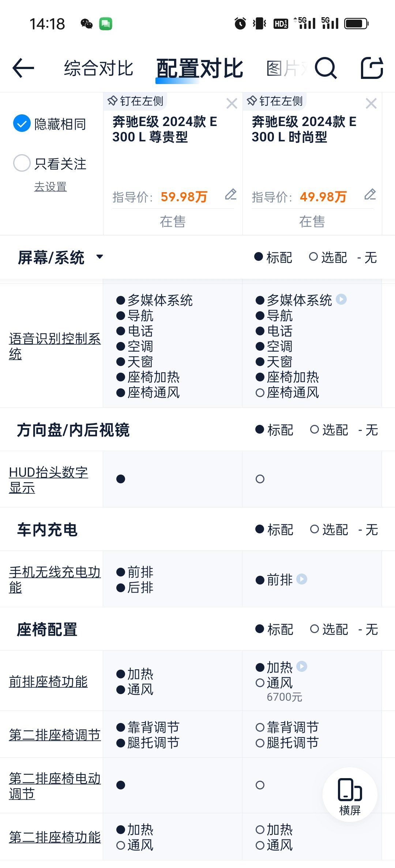Switch to 横屏 landscape view
The height and width of the screenshot is (868, 395).
[x=350, y=795]
